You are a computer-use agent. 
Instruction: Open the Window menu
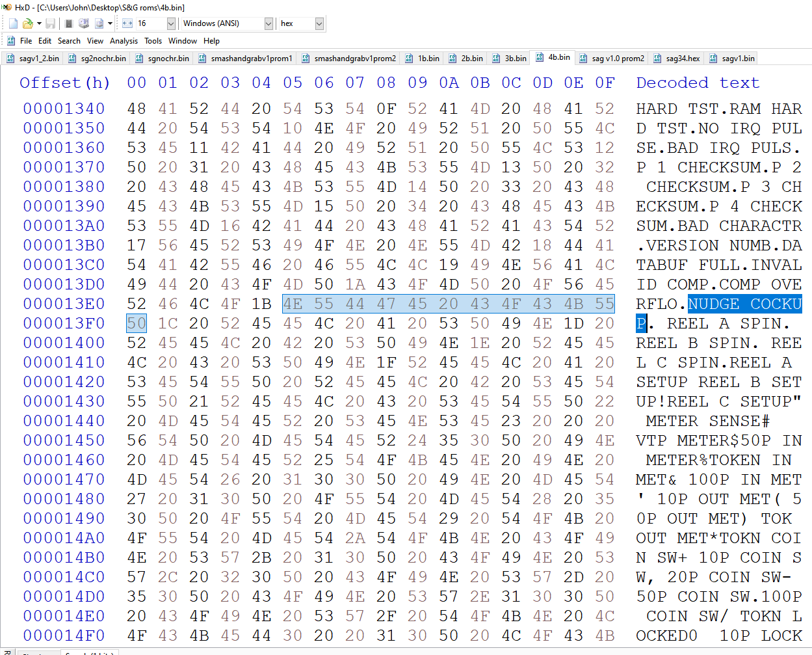click(x=183, y=40)
